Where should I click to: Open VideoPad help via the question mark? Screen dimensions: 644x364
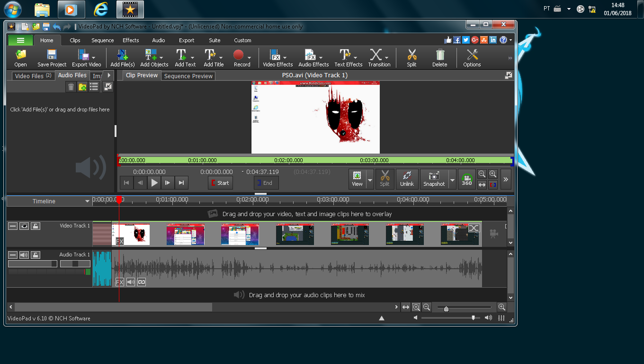point(503,40)
